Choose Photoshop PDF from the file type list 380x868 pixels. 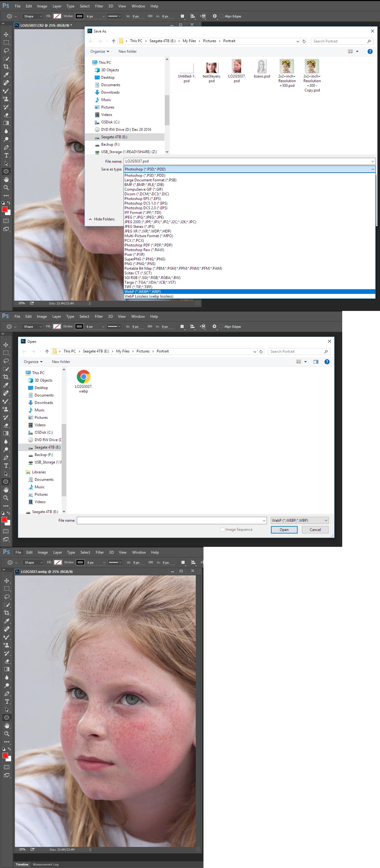(249, 245)
